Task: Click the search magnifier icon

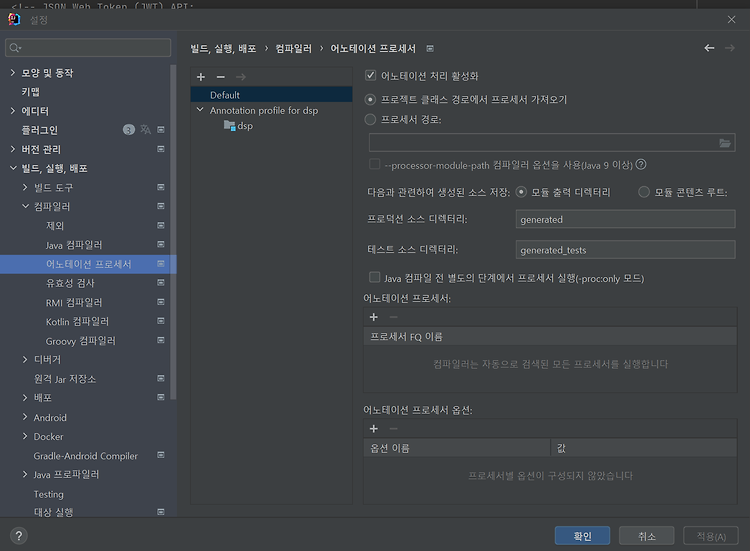Action: click(x=15, y=48)
